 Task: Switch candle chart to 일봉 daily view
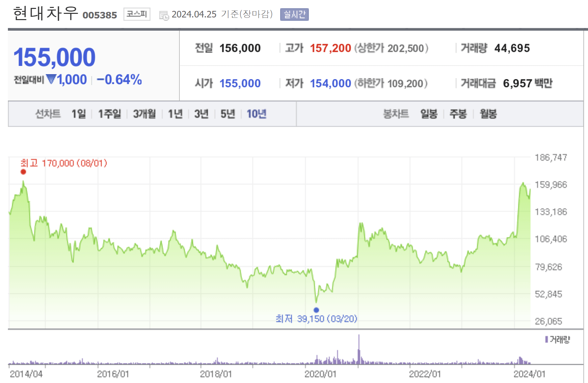click(x=428, y=114)
